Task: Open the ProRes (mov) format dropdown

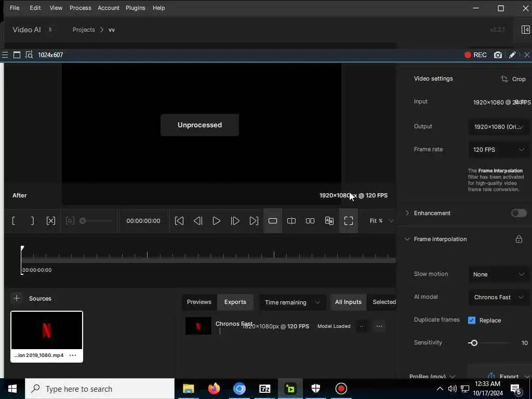Action: [432, 376]
